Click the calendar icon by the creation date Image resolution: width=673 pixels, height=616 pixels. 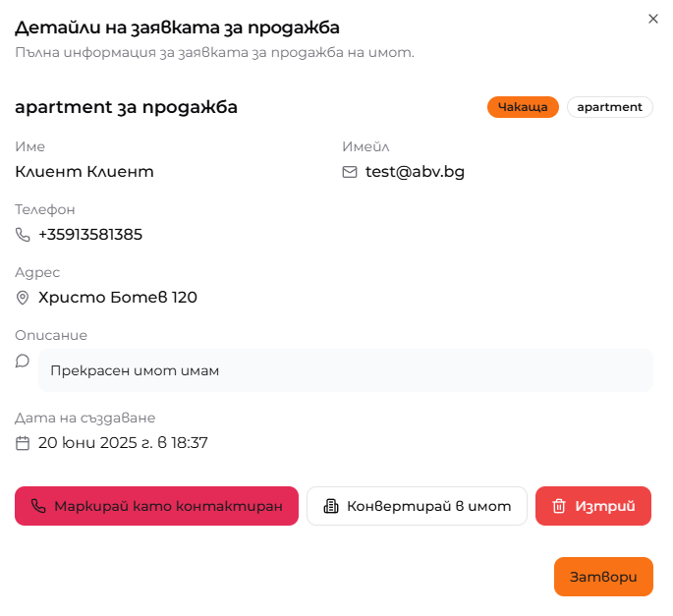point(24,443)
